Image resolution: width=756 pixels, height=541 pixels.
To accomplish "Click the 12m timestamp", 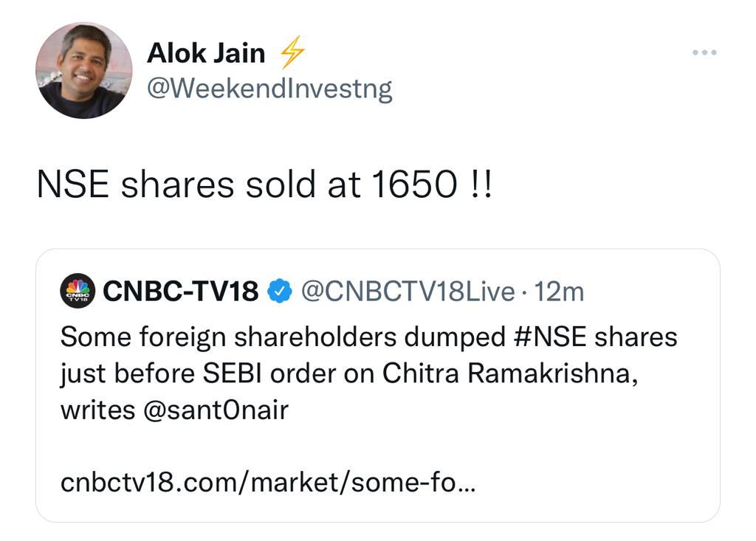I will (559, 292).
